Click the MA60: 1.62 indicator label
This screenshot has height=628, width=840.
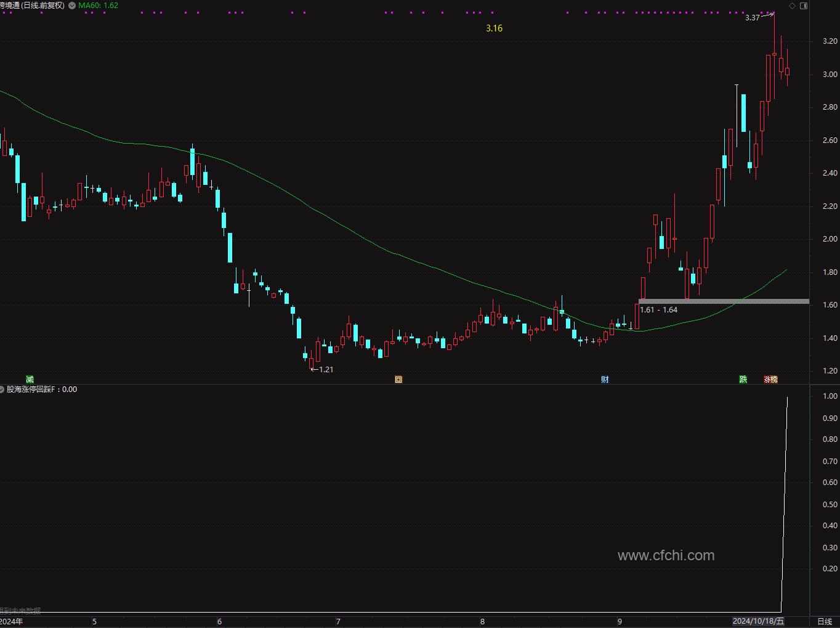99,6
